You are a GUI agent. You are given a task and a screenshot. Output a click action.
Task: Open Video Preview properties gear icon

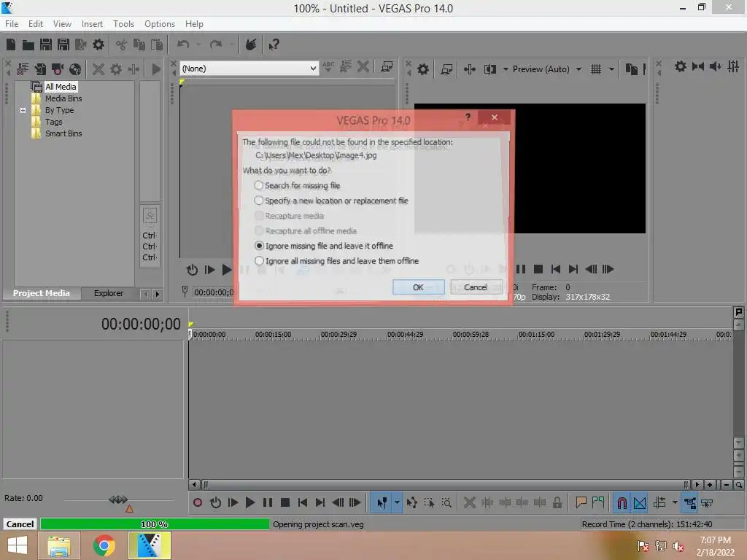click(x=422, y=69)
